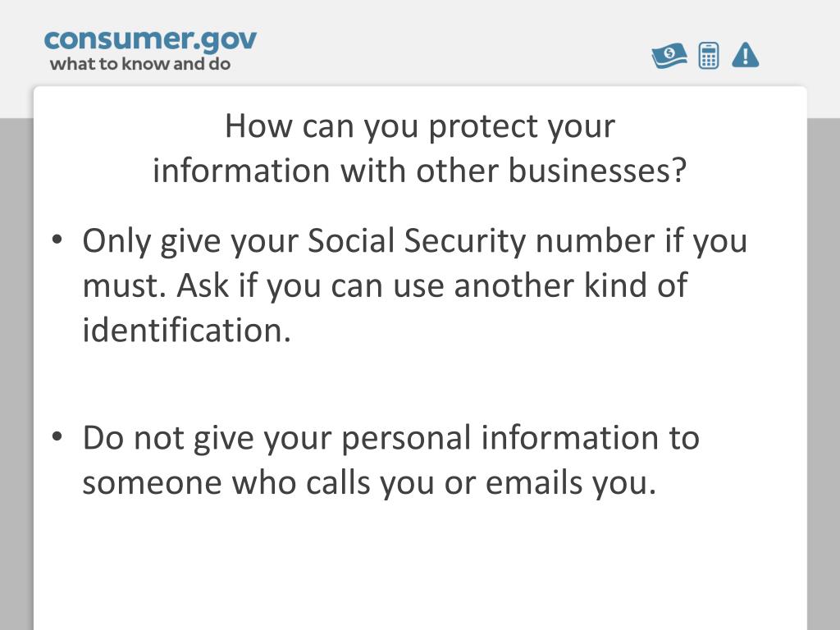The image size is (840, 630).
Task: Open the calculator icon in header
Action: pos(709,56)
